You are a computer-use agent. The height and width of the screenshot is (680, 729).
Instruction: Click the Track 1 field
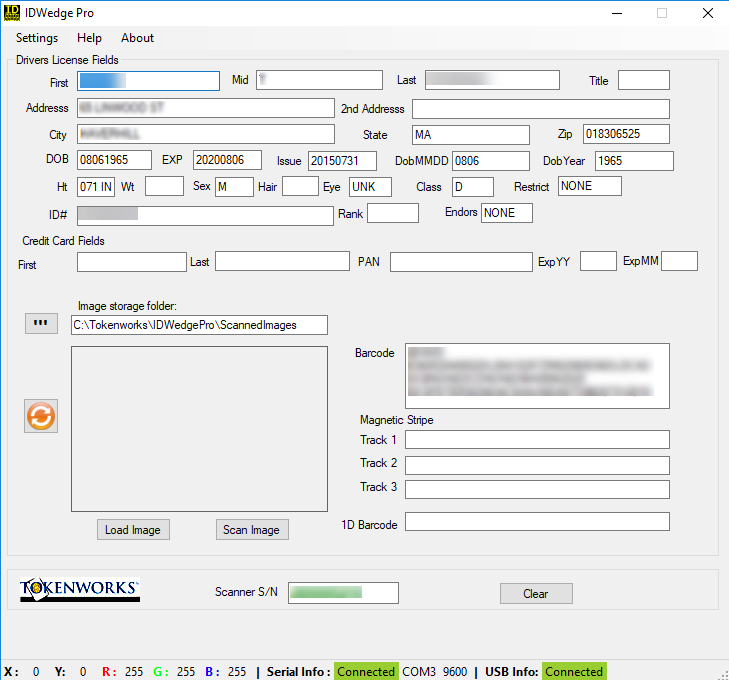pos(537,439)
